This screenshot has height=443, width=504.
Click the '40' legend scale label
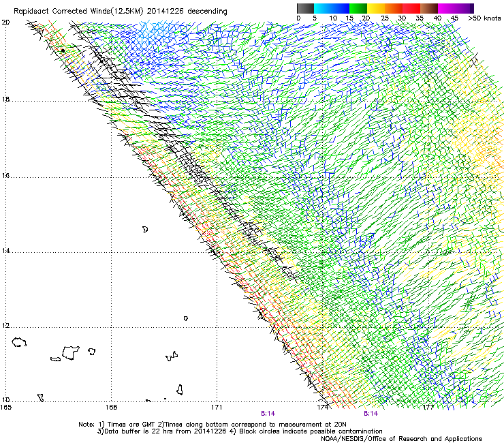[437, 18]
